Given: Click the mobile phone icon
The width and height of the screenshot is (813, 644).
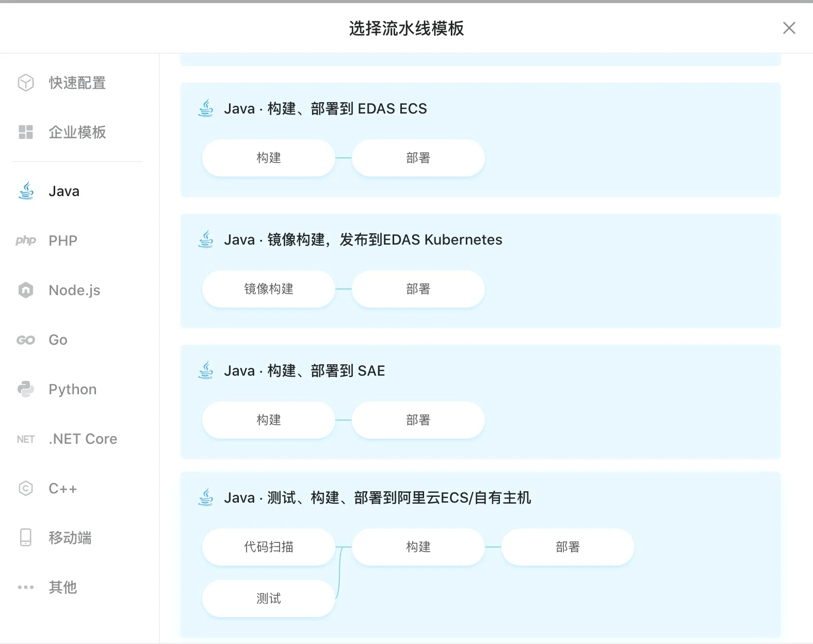Looking at the screenshot, I should pyautogui.click(x=26, y=538).
